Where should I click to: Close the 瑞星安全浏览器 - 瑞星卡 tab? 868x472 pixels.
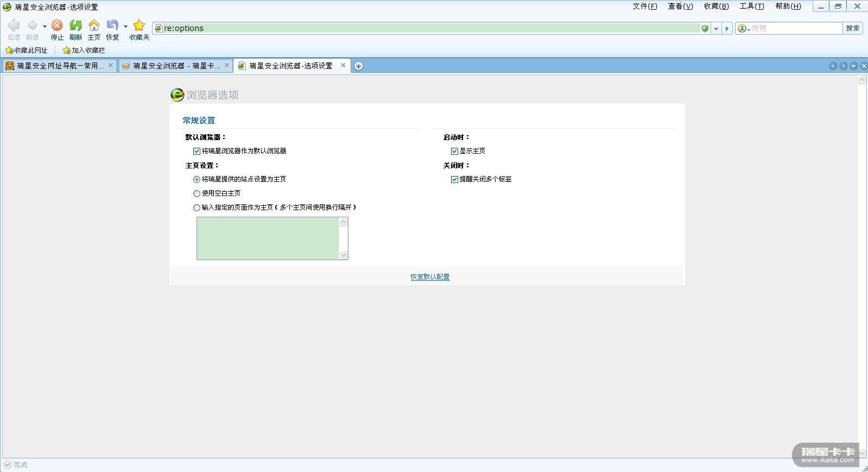pos(227,65)
